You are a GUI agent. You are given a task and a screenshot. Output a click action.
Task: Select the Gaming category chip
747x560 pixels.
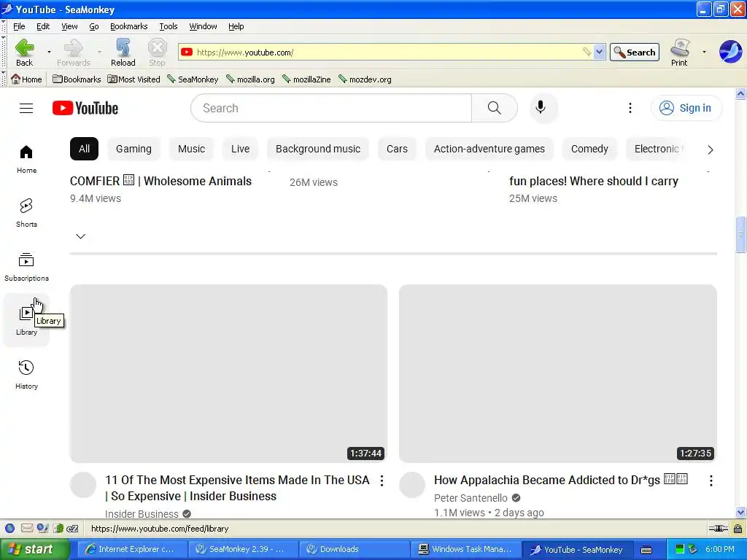click(133, 149)
